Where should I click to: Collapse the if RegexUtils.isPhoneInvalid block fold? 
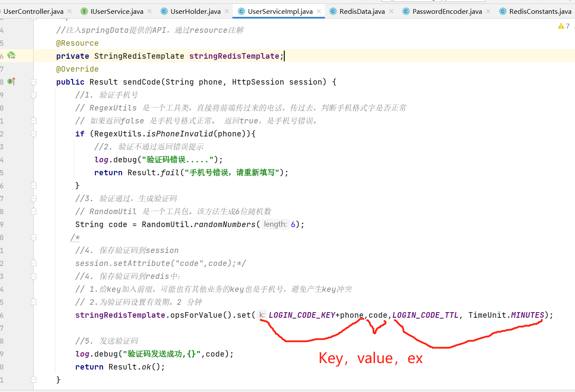[x=34, y=134]
